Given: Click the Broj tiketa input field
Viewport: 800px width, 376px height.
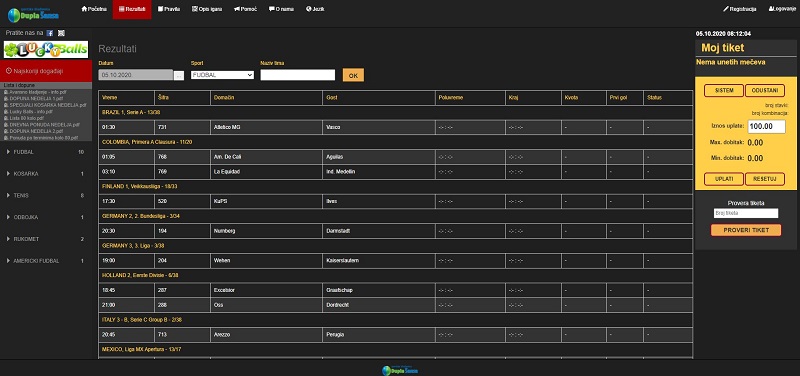Looking at the screenshot, I should (x=745, y=213).
